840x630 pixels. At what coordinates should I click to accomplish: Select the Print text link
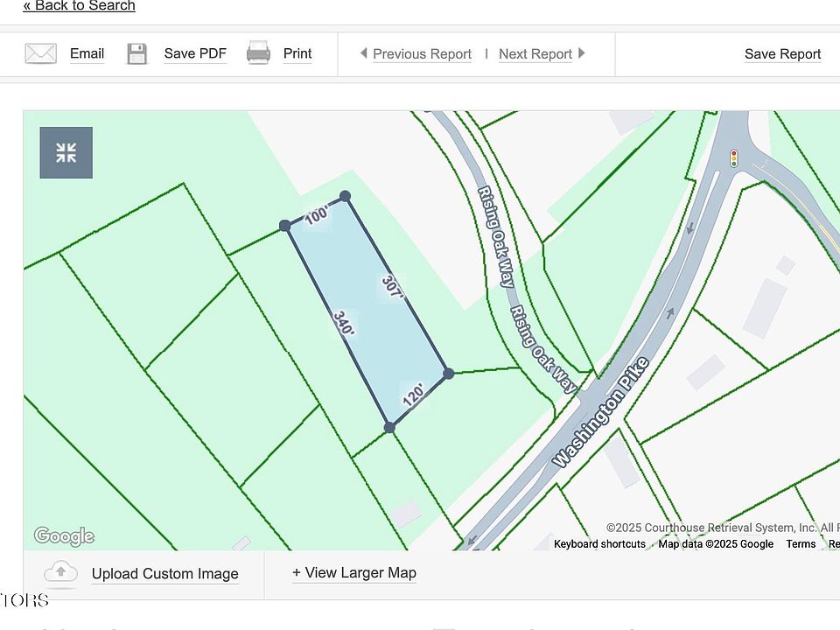coord(297,53)
